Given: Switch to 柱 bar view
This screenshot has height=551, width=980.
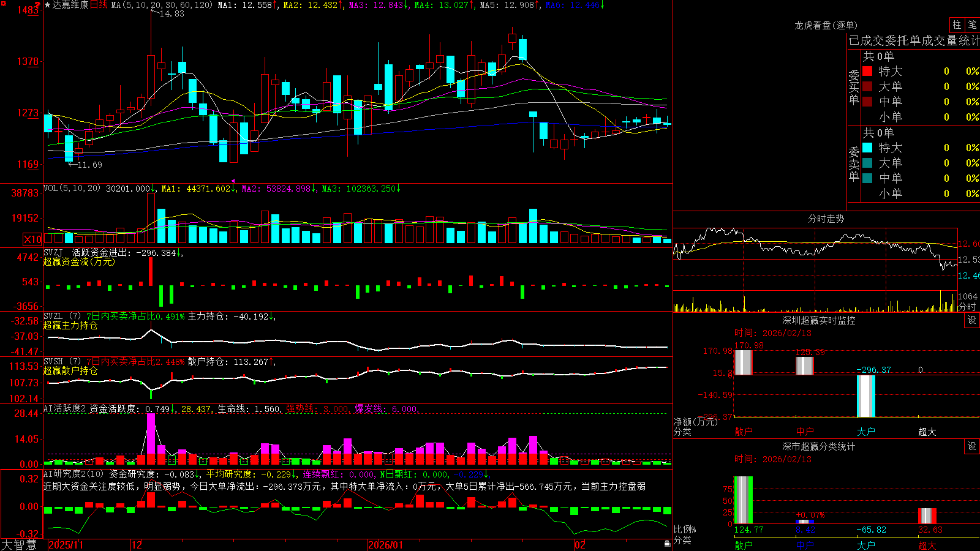Looking at the screenshot, I should (x=957, y=24).
